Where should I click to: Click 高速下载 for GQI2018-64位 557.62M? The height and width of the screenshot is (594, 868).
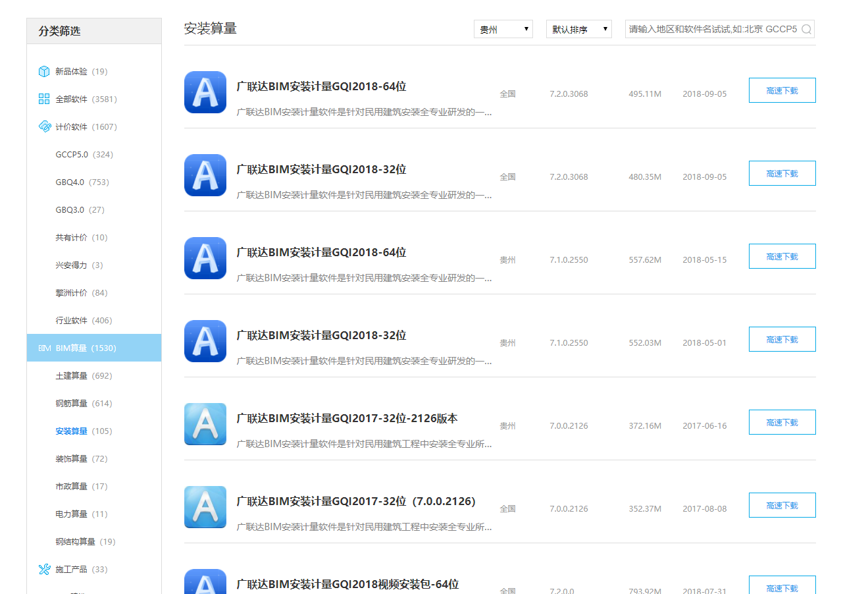point(782,256)
